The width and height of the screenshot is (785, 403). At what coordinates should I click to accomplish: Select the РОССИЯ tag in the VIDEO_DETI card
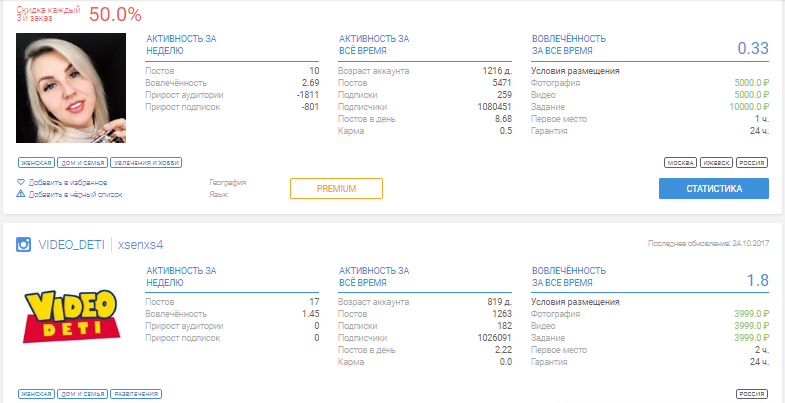752,394
